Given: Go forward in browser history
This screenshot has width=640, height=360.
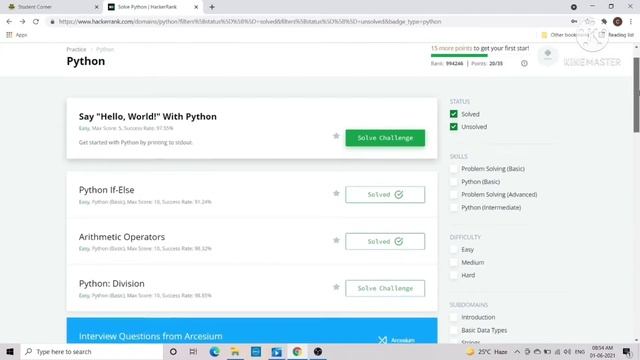Looking at the screenshot, I should [x=22, y=22].
